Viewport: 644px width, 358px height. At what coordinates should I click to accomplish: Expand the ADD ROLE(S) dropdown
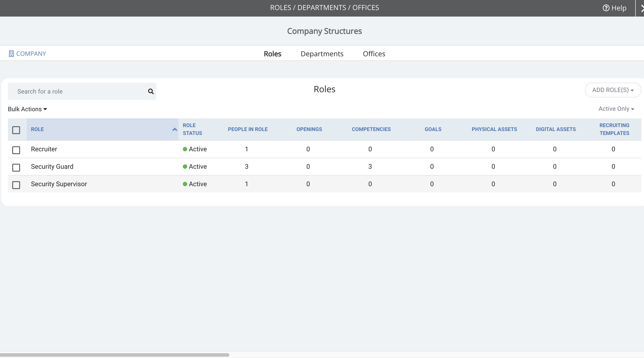pos(613,90)
